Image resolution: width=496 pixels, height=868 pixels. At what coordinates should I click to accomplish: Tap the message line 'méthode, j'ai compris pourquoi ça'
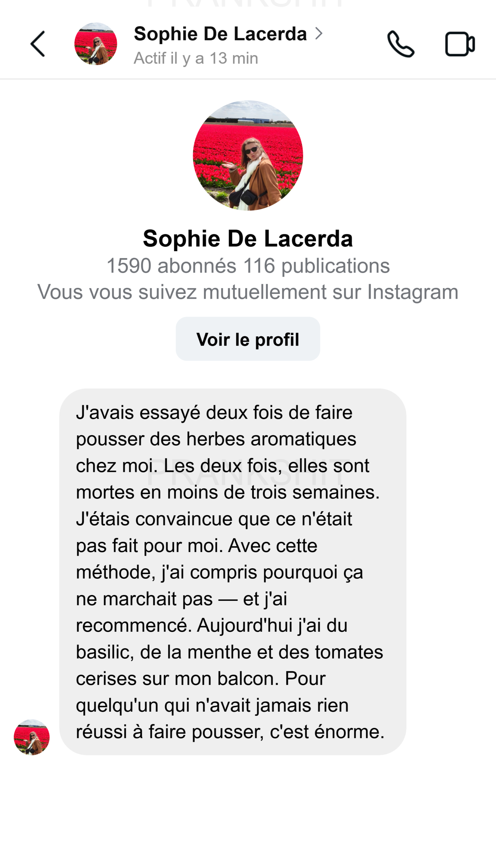(220, 573)
